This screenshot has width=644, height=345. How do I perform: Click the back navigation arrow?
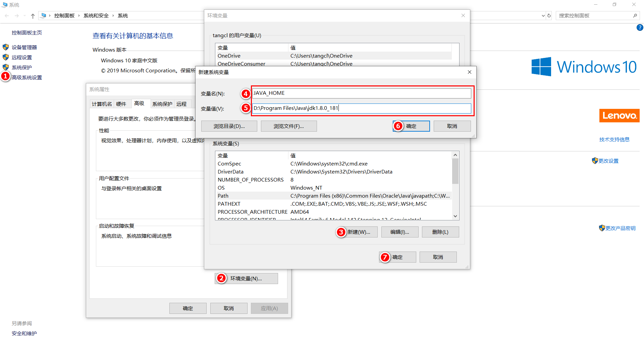tap(6, 15)
